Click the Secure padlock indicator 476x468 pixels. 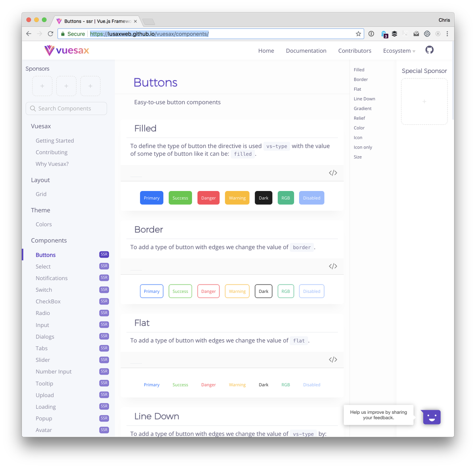(73, 34)
